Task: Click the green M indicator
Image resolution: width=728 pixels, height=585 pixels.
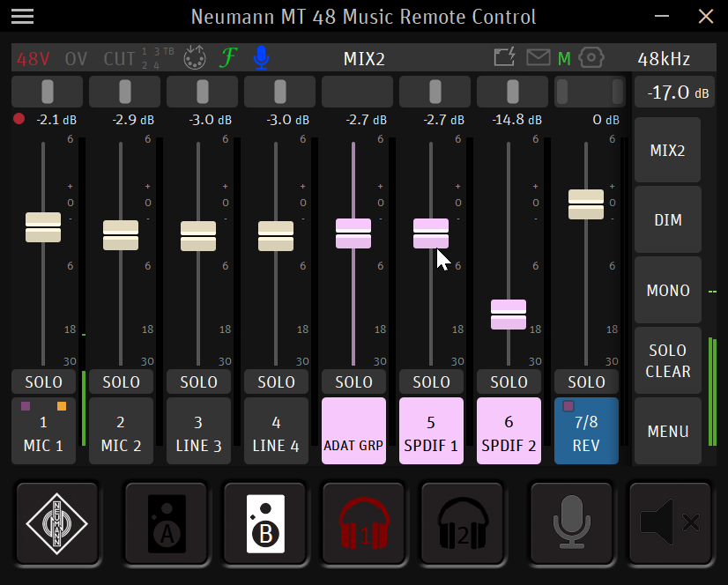Action: click(564, 59)
